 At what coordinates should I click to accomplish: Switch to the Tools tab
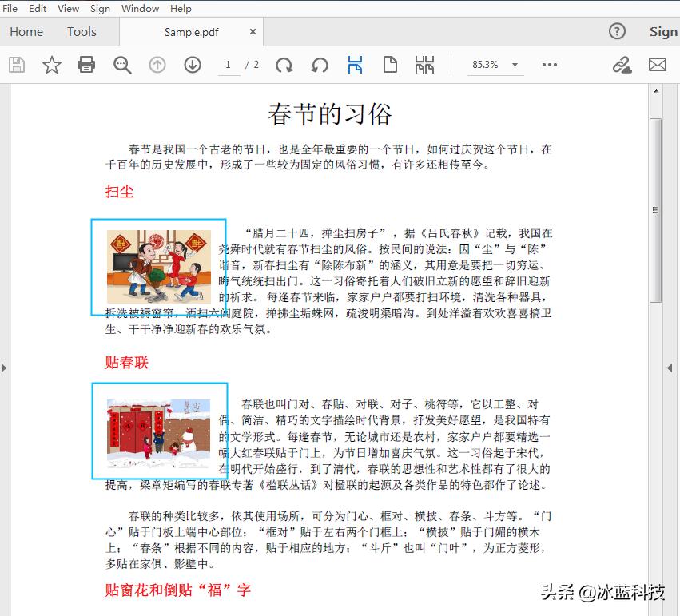[81, 31]
